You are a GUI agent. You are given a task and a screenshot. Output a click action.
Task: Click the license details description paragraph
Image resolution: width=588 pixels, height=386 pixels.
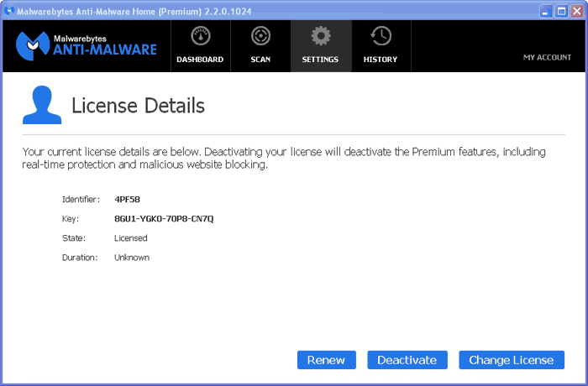pos(284,158)
